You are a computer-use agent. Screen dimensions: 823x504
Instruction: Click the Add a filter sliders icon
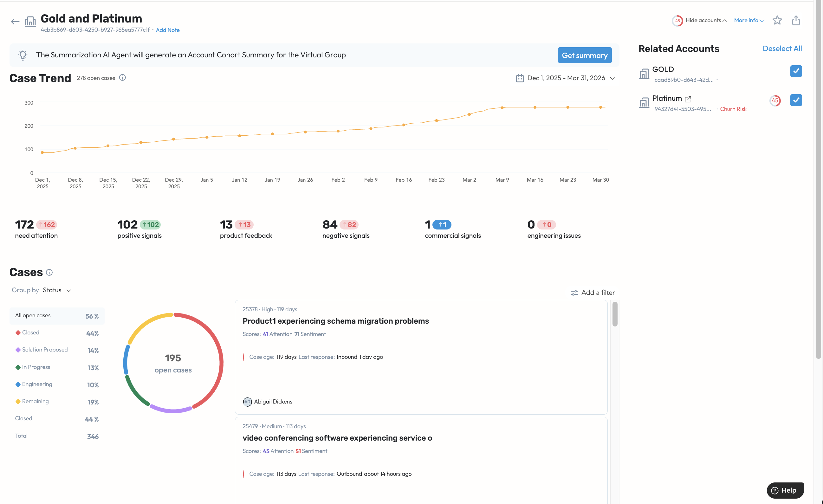(x=574, y=293)
